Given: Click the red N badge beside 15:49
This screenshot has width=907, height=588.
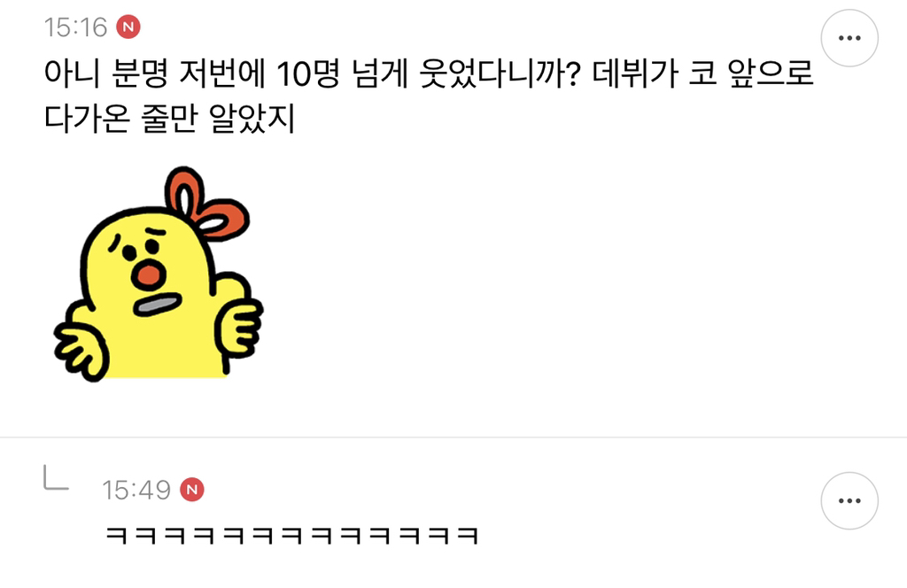Looking at the screenshot, I should 192,490.
